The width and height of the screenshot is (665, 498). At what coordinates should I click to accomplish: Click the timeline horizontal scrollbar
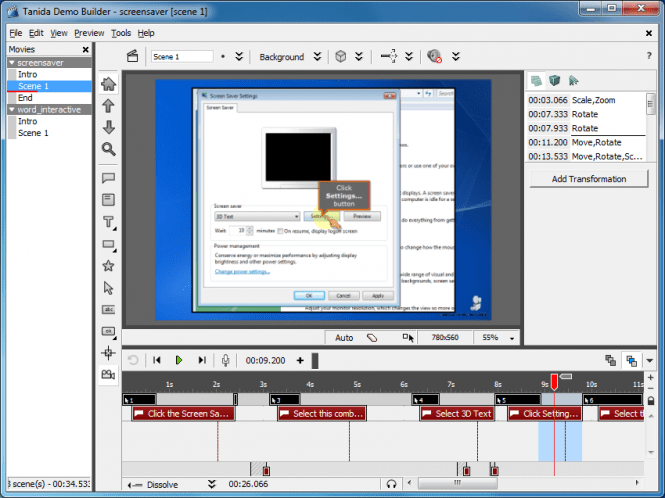point(458,483)
